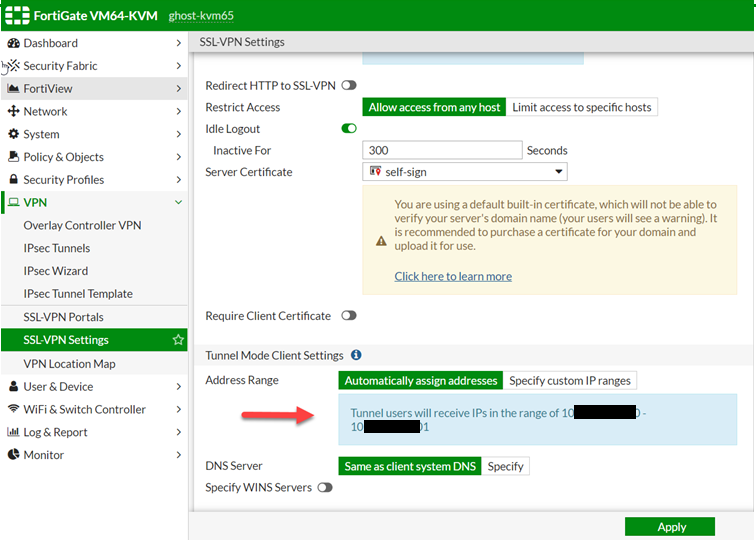Screen dimensions: 756x543
Task: Enable Redirect HTTP to SSL-VPN toggle
Action: (349, 86)
